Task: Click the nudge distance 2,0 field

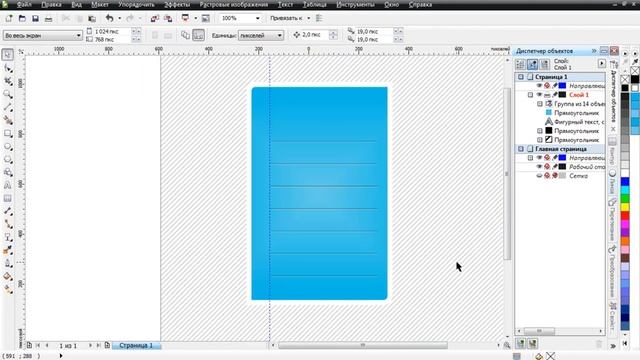Action: (315, 35)
